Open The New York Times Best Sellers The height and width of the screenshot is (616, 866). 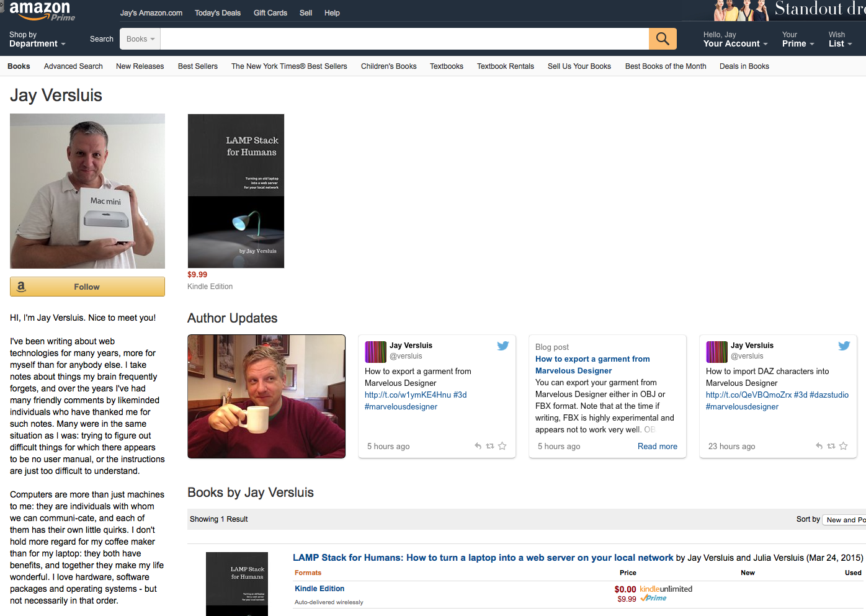point(289,66)
